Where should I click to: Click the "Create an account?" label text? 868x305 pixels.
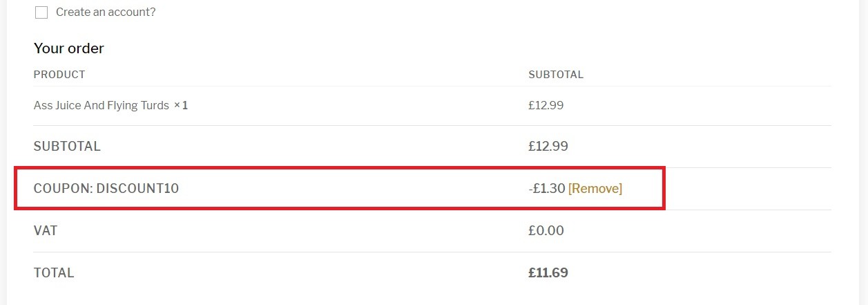click(106, 12)
